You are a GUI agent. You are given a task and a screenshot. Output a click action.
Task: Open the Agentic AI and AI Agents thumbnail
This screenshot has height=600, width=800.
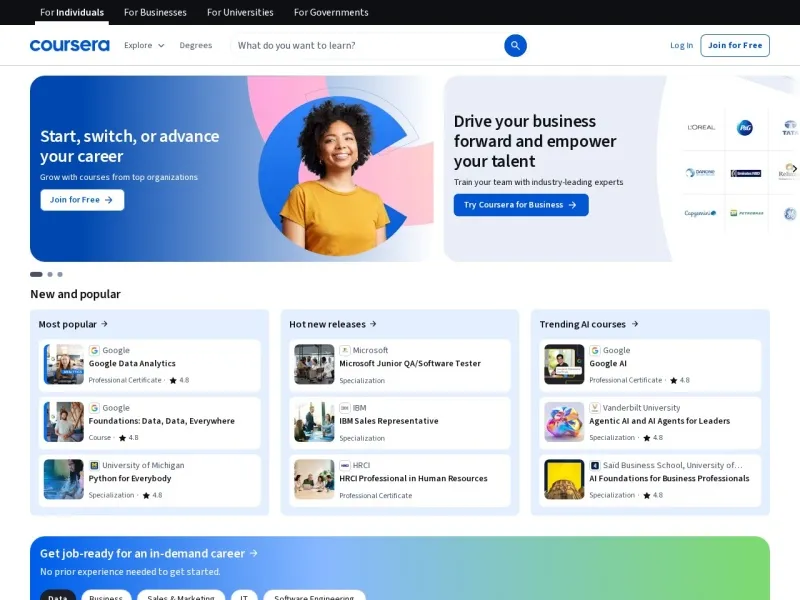click(x=564, y=422)
